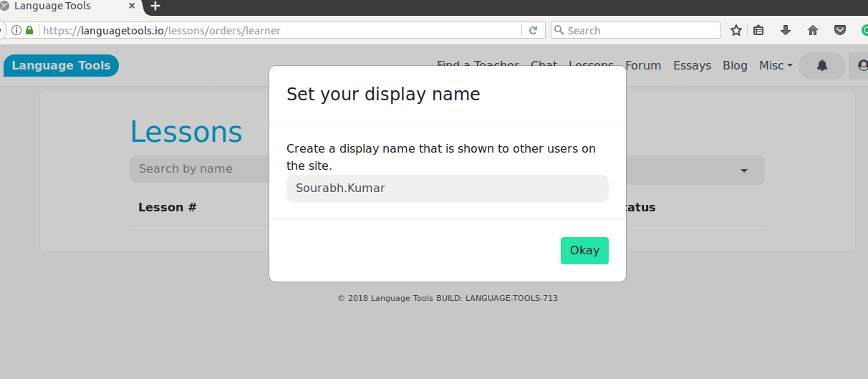Open the Forum navigation link

pos(642,65)
